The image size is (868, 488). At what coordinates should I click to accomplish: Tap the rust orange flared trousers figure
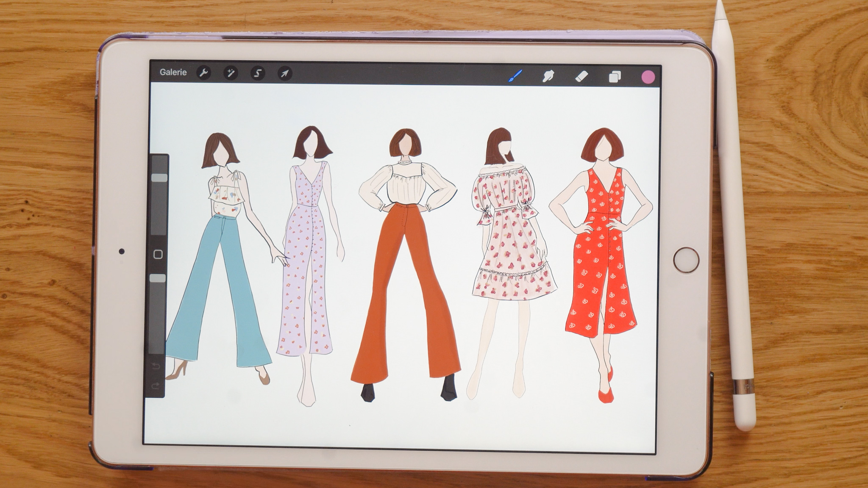(406, 265)
